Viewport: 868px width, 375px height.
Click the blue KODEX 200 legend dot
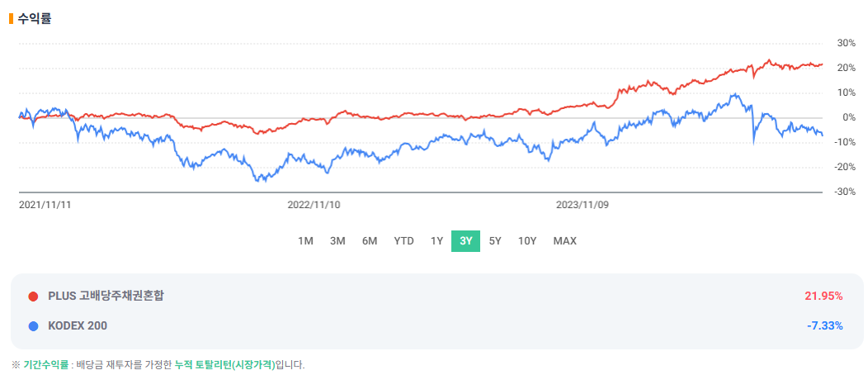(33, 326)
